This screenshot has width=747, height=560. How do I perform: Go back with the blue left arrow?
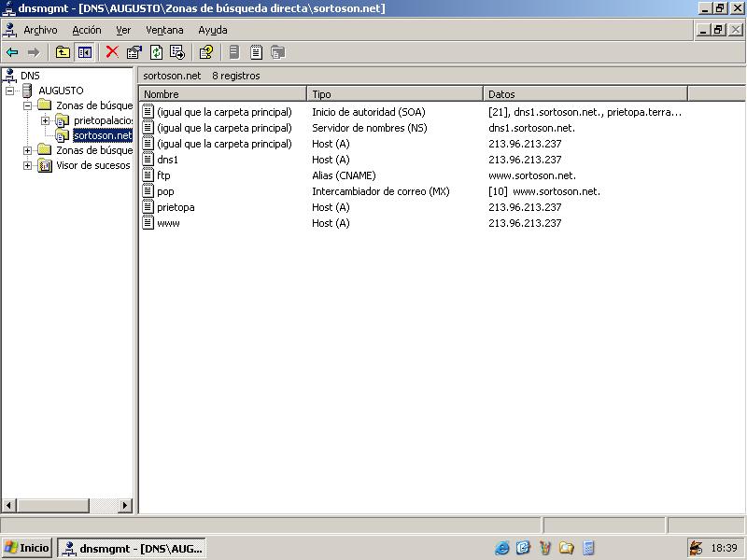[x=12, y=52]
